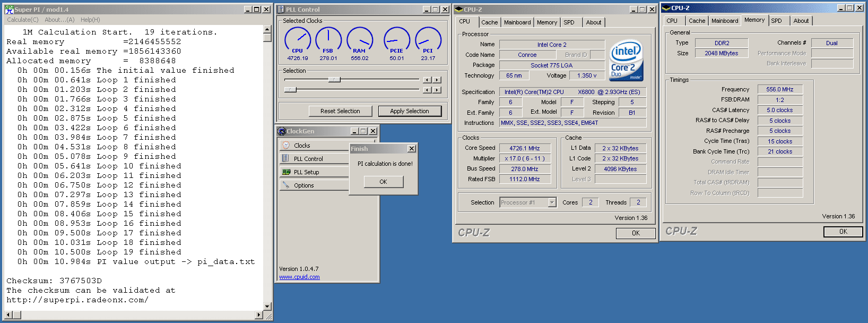
Task: Click the Super PI title bar icon
Action: coord(9,9)
